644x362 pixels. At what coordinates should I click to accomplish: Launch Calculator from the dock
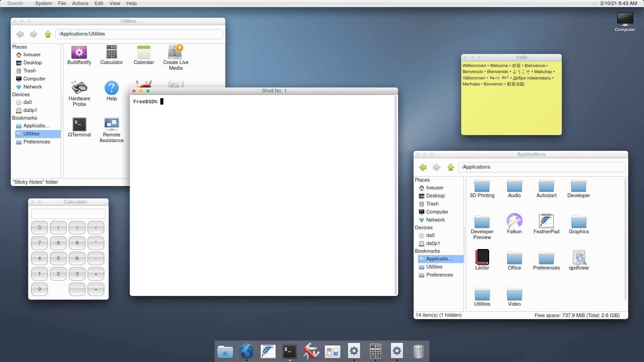coord(375,351)
